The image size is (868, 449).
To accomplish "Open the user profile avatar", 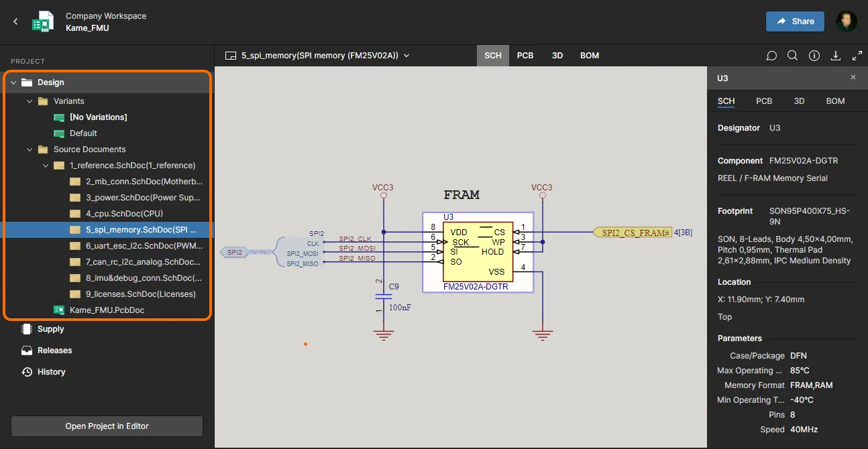I will 846,21.
